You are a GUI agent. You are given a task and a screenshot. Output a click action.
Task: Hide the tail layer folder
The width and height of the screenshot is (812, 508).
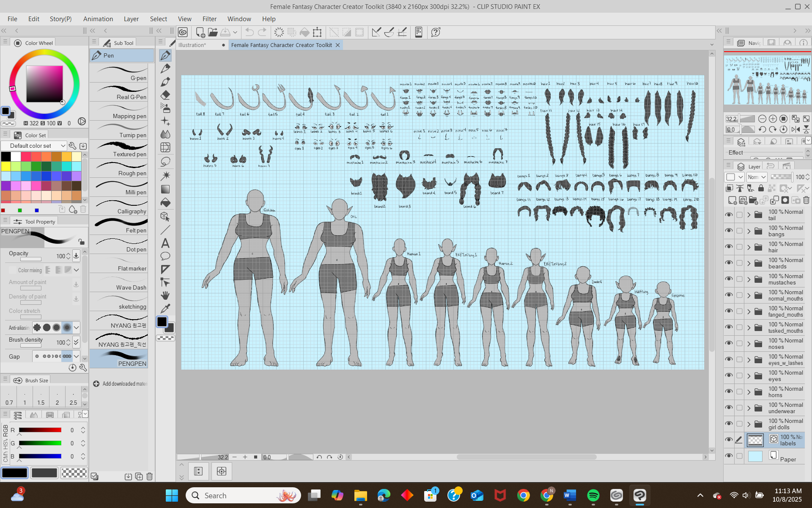[729, 215]
